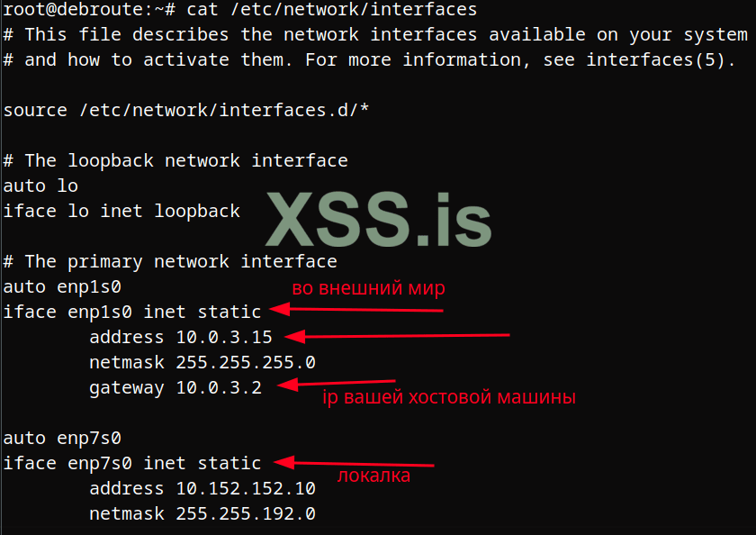Click the 'iface lo inet loopback' line

(121, 212)
